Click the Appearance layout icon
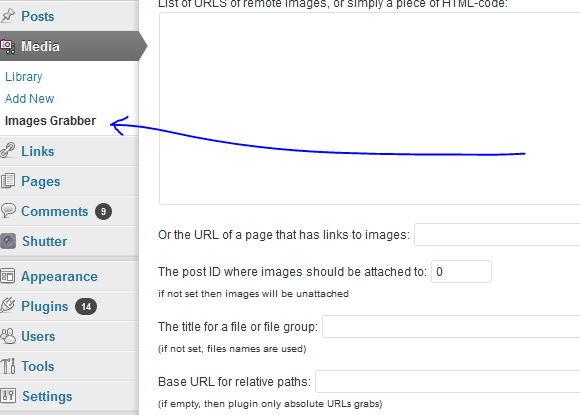This screenshot has height=415, width=580. point(7,276)
